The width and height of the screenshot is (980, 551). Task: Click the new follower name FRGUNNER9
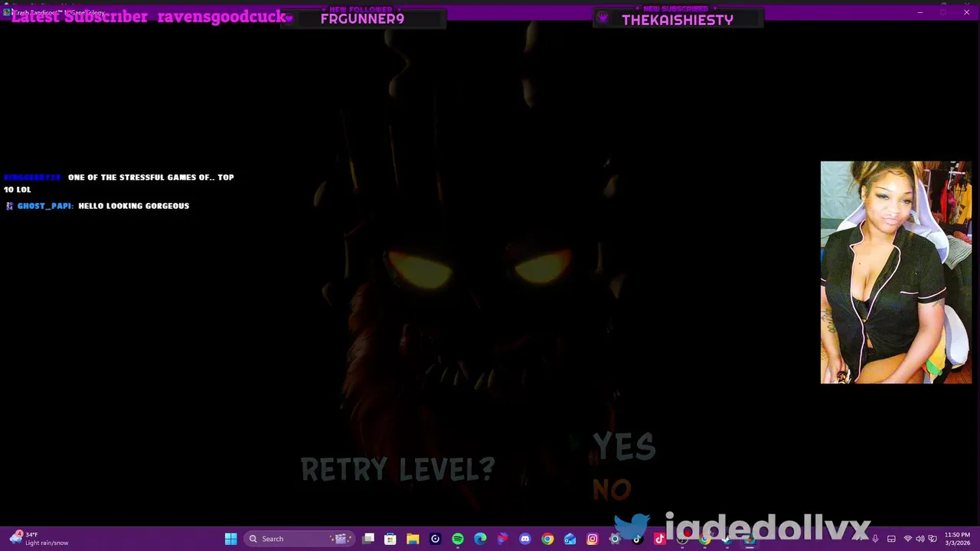[x=362, y=19]
